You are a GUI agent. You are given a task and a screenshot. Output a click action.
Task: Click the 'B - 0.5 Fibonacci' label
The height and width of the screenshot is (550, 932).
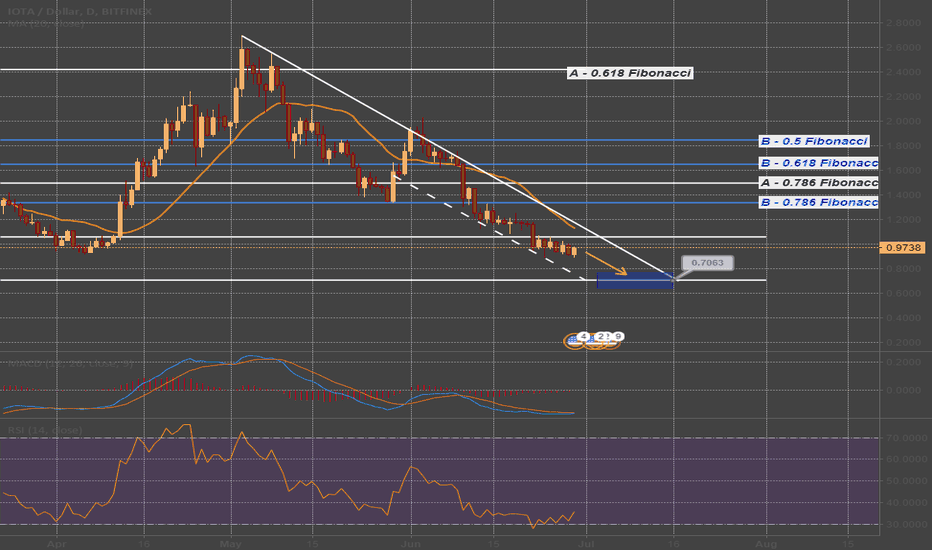pos(814,142)
